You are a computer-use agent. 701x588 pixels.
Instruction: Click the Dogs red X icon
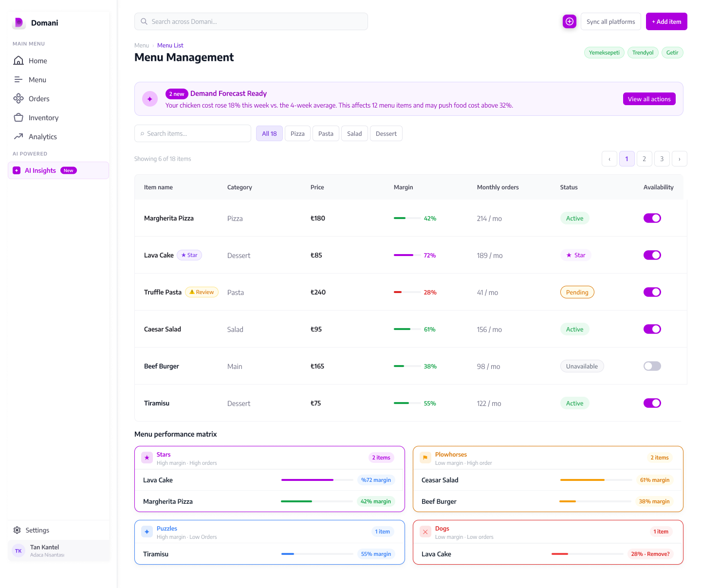(x=425, y=532)
